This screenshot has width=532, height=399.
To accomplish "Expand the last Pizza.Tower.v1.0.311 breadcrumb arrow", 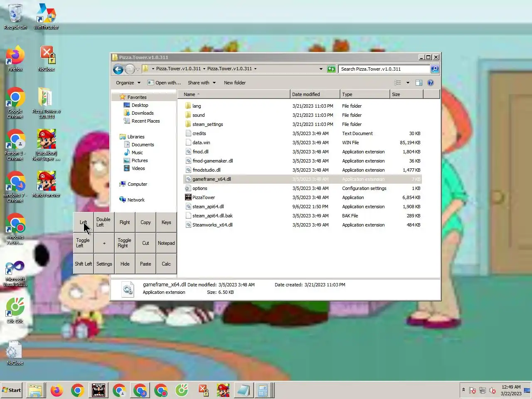I will (255, 69).
